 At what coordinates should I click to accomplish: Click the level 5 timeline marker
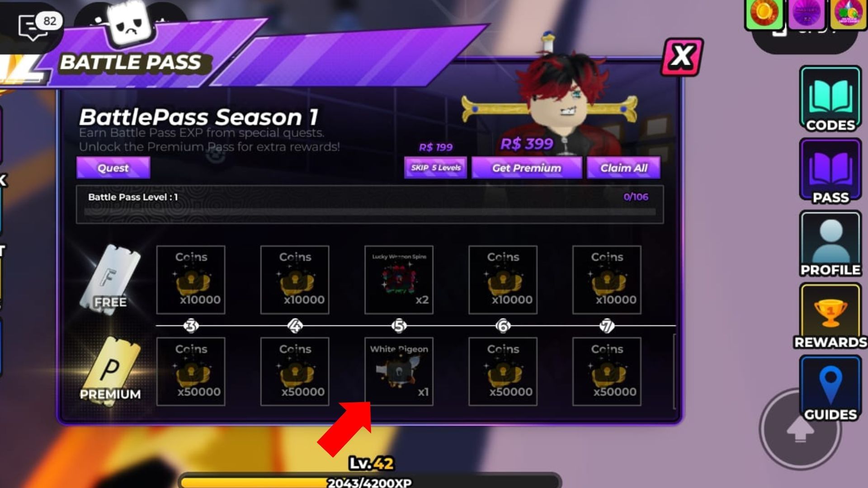tap(399, 326)
